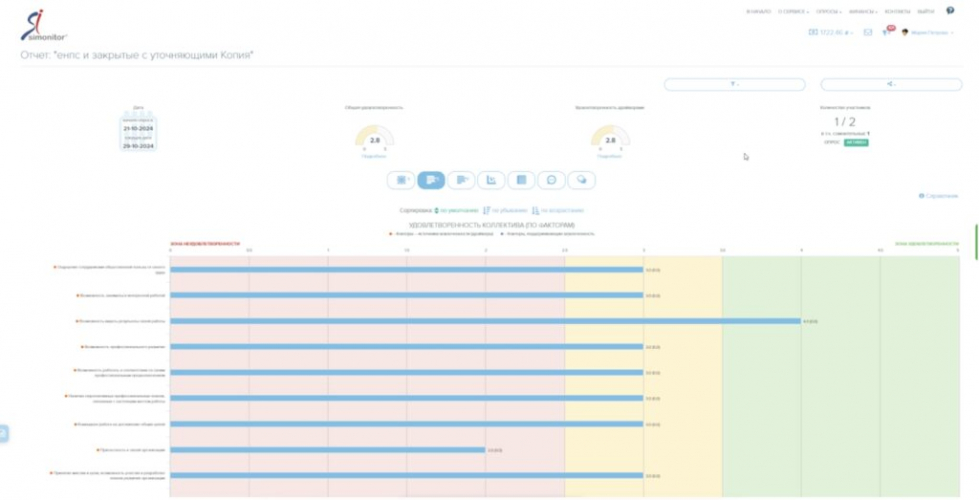Click the first factor's bar in chart
Viewport: 979px width, 500px height.
coord(406,270)
